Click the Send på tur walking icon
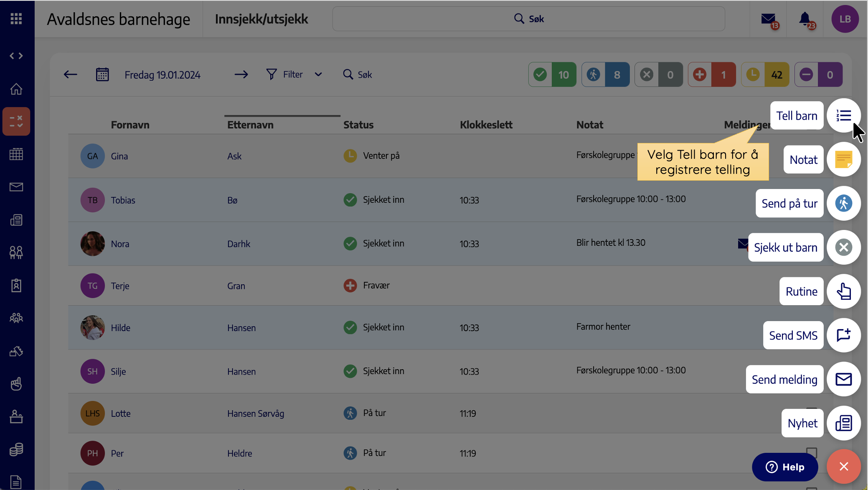The height and width of the screenshot is (490, 868). pos(844,204)
